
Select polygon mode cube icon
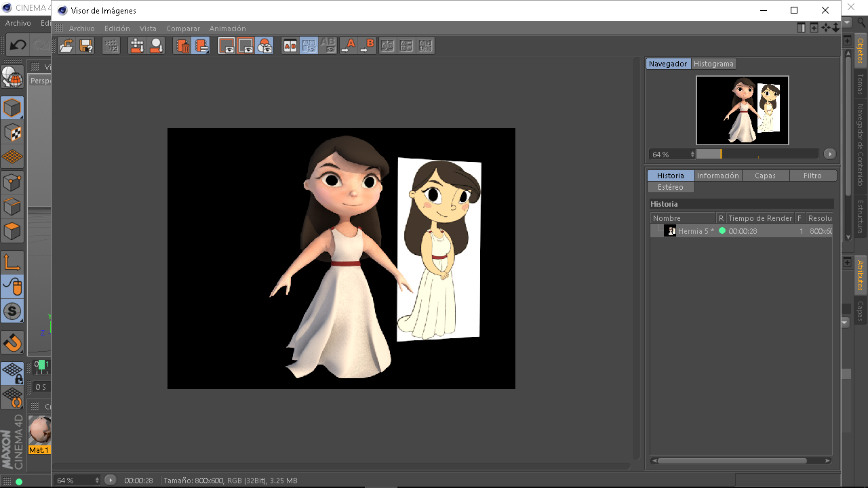12,231
